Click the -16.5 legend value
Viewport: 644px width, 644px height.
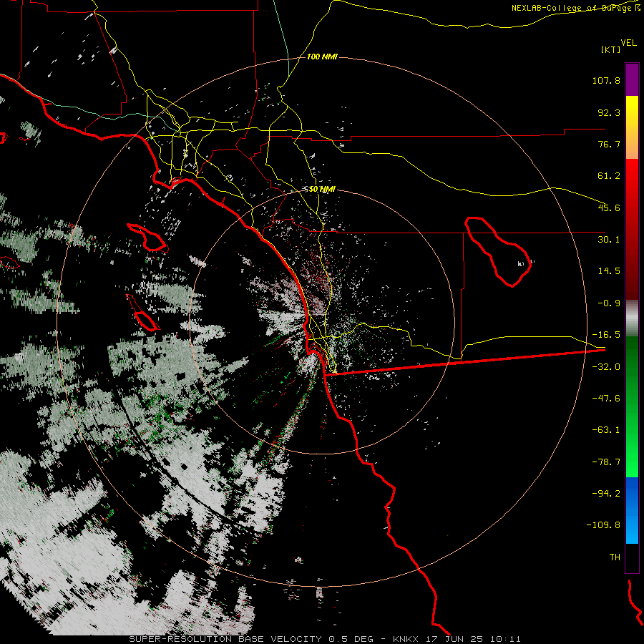pos(606,335)
